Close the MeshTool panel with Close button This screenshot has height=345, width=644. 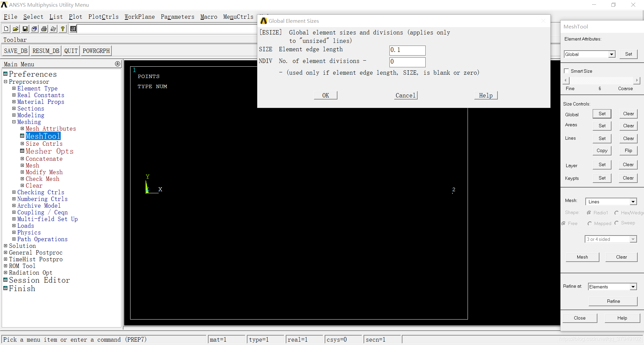(x=580, y=318)
